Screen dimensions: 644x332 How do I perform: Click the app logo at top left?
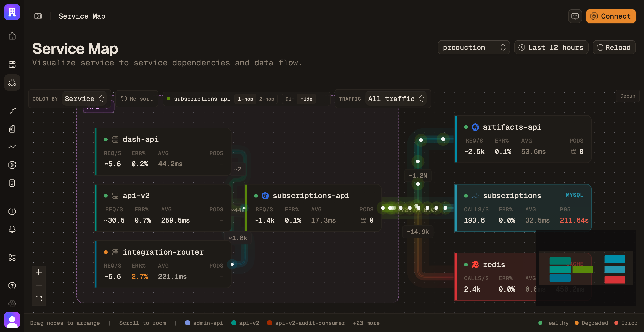(12, 12)
